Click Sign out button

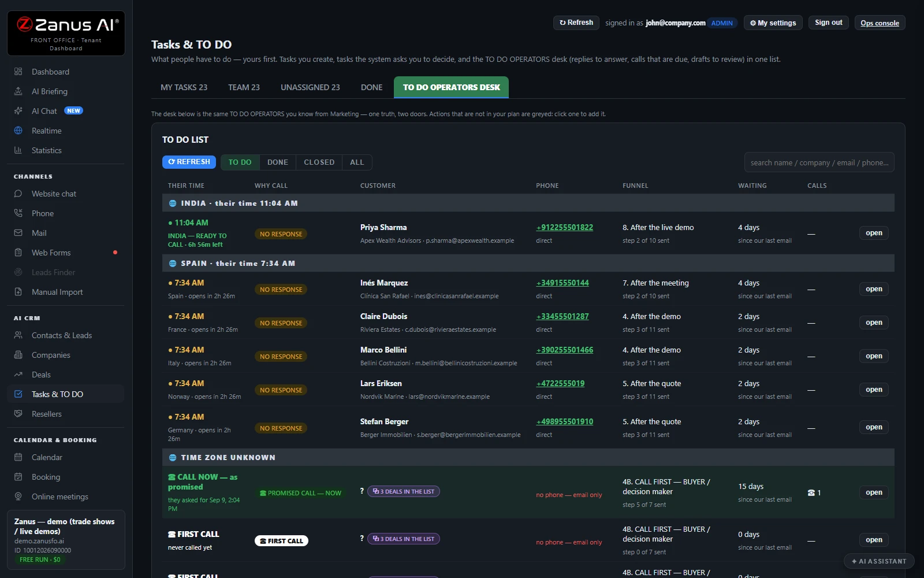coord(829,23)
